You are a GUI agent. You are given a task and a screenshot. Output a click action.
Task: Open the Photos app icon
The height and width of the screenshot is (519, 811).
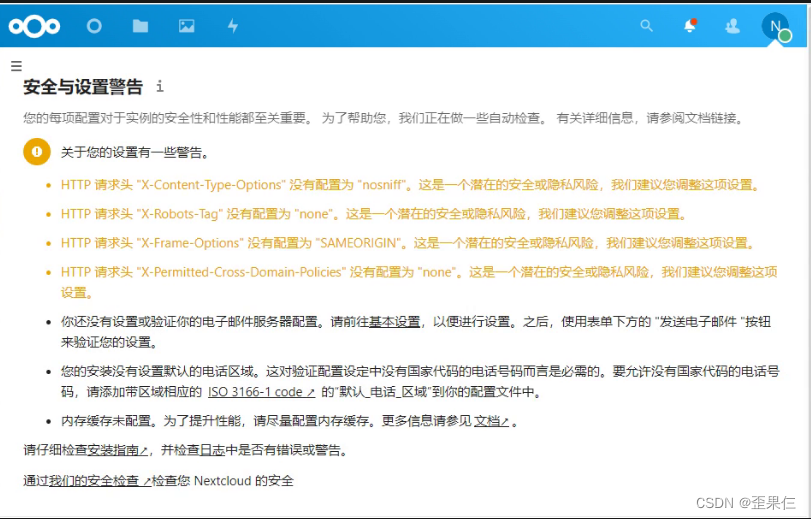[x=187, y=26]
